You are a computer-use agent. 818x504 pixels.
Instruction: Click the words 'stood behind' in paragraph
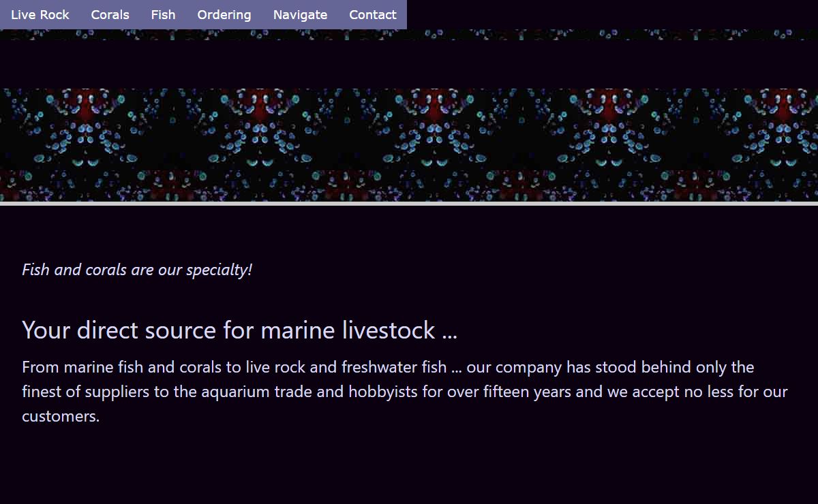(643, 368)
